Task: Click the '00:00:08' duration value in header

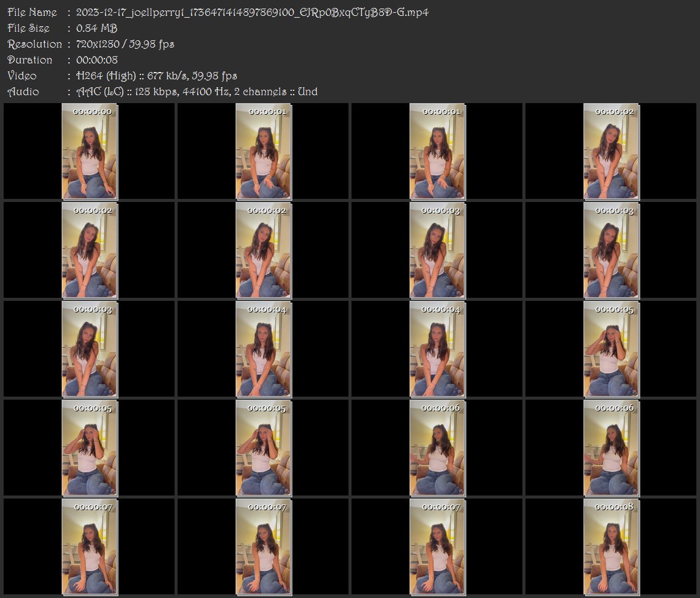Action: (x=97, y=60)
